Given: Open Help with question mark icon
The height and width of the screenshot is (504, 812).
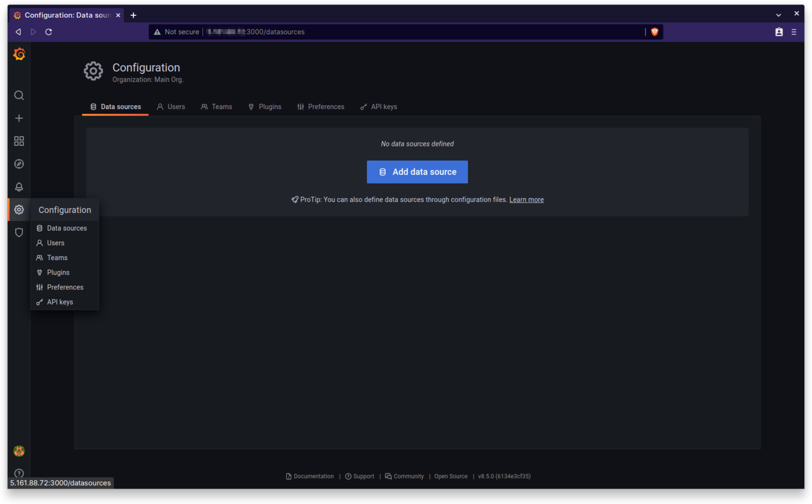Looking at the screenshot, I should 19,473.
